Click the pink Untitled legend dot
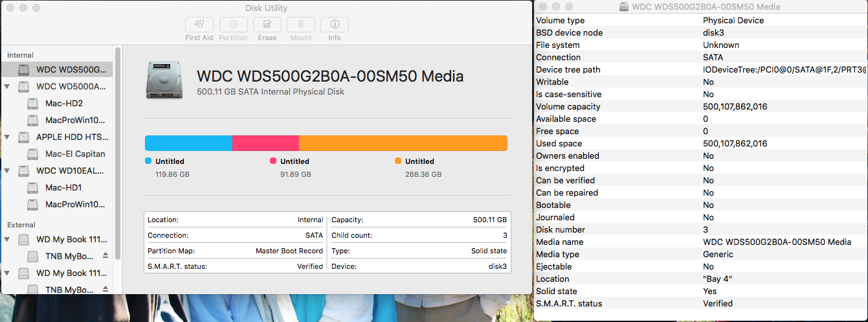Screen dimensions: 868x322 point(273,161)
